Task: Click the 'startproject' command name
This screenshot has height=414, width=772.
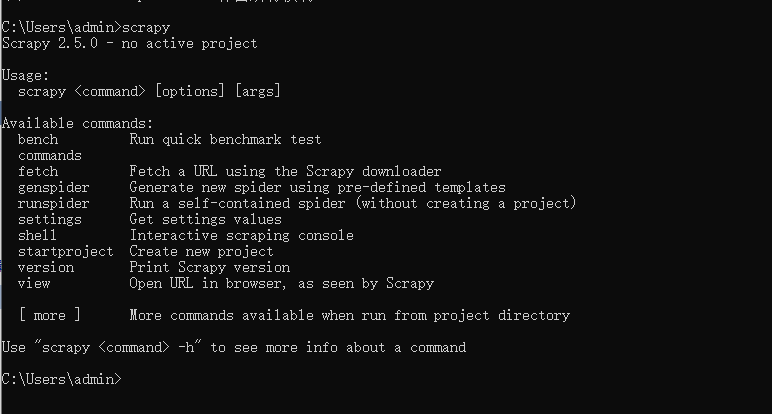Action: [x=65, y=252]
